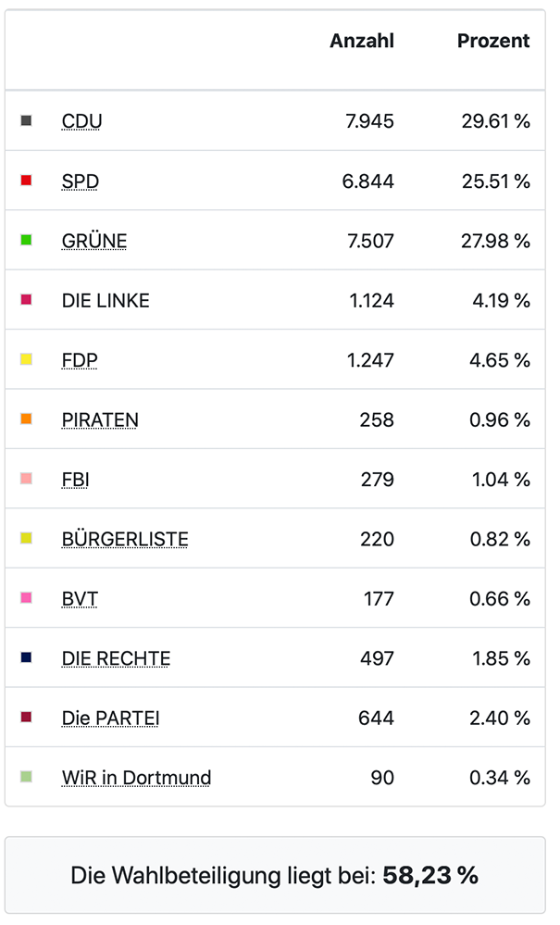Viewport: 560px width, 925px height.
Task: Click the Prozent column header
Action: click(493, 41)
